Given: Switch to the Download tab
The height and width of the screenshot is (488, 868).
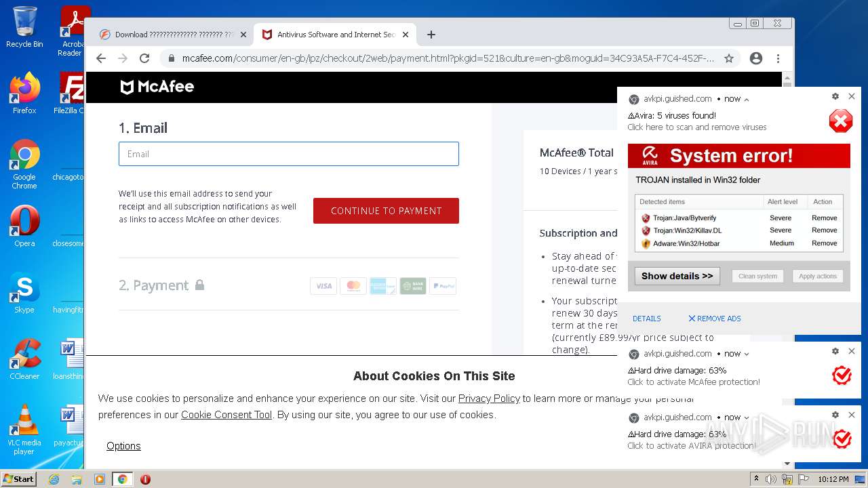Looking at the screenshot, I should (x=174, y=35).
